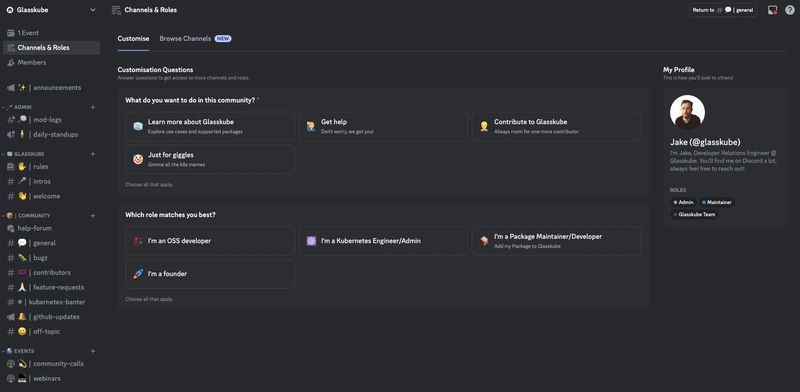Click the Glasskube Team role badge
The width and height of the screenshot is (800, 392).
point(694,215)
